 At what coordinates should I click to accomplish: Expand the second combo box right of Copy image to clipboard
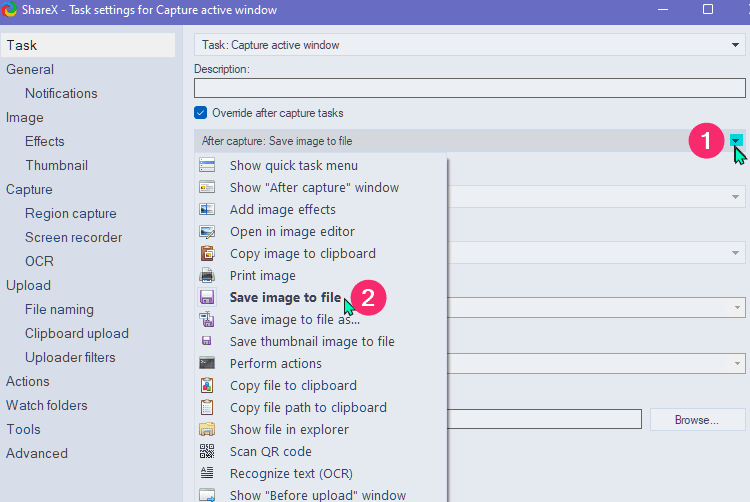(735, 252)
